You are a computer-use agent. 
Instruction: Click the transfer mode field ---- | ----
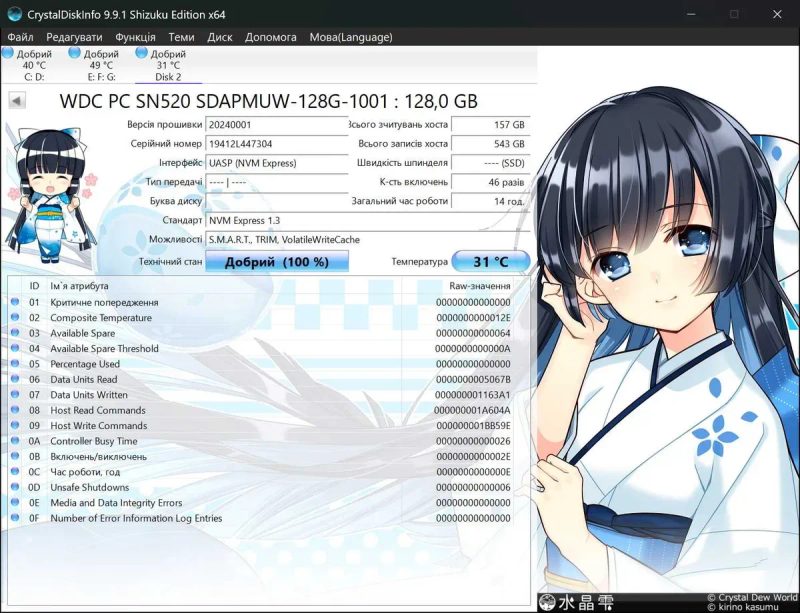(277, 182)
